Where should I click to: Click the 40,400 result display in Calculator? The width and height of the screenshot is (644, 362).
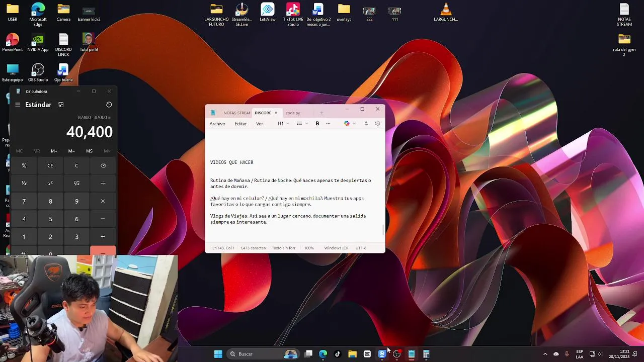click(x=89, y=132)
